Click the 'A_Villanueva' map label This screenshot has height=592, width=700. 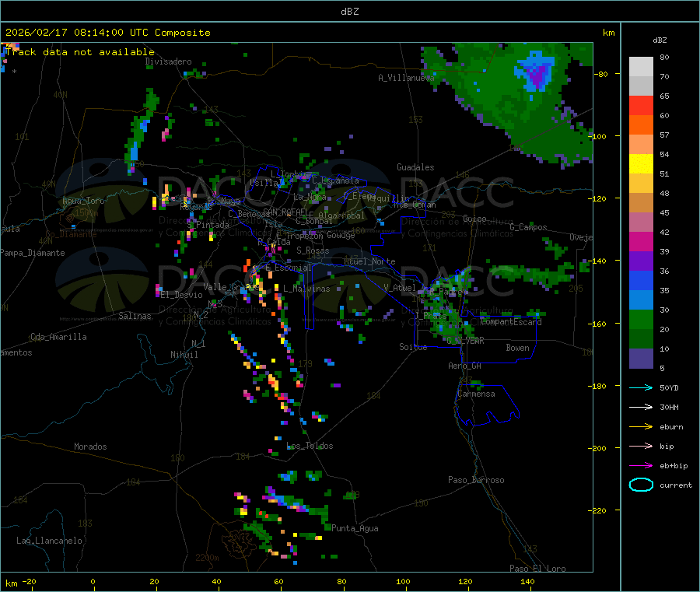click(406, 78)
